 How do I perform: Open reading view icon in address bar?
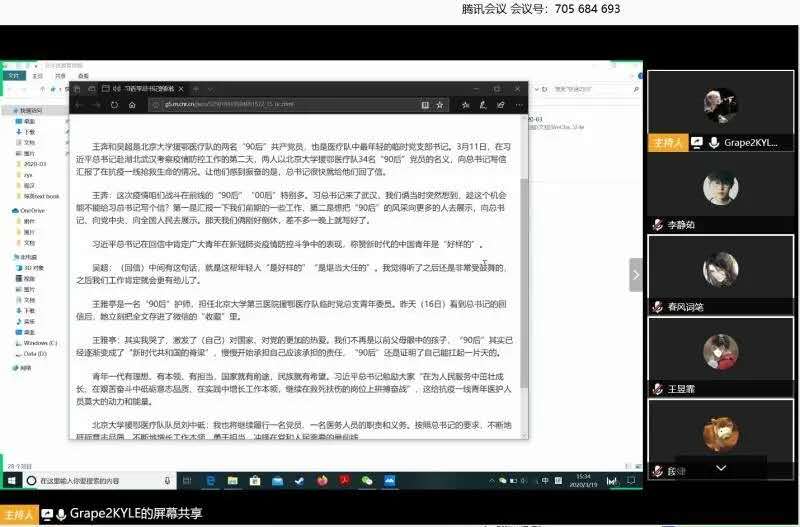pyautogui.click(x=425, y=104)
